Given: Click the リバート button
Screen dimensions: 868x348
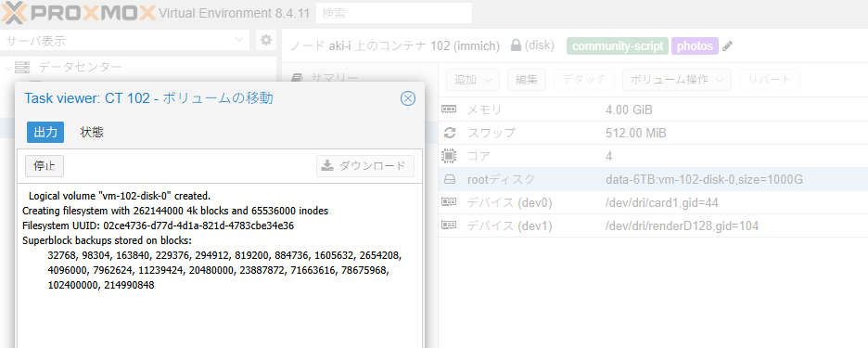Looking at the screenshot, I should tap(769, 80).
